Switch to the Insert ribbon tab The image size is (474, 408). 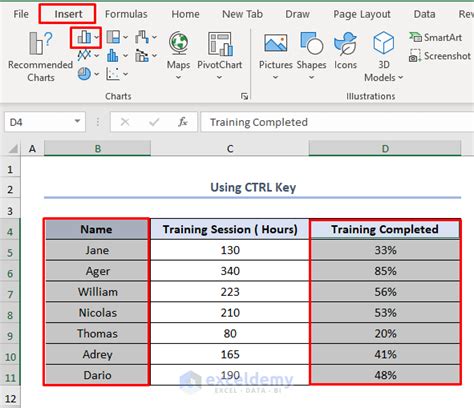point(68,14)
